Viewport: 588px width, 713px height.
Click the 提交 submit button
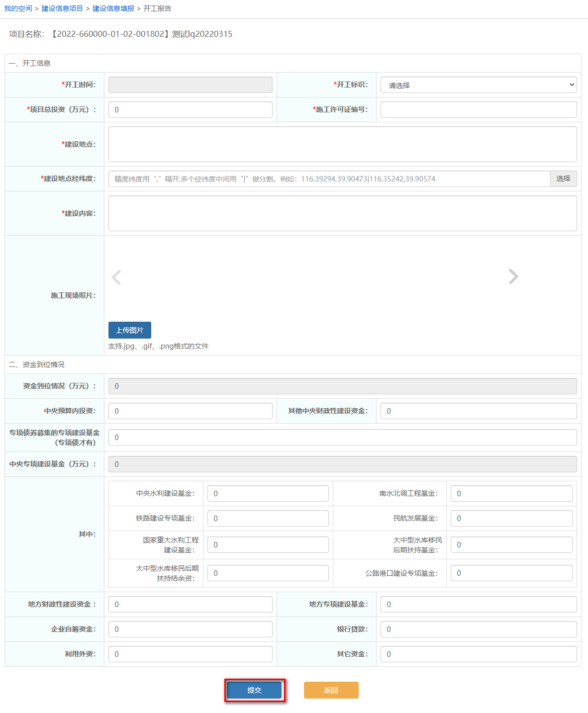click(x=254, y=690)
